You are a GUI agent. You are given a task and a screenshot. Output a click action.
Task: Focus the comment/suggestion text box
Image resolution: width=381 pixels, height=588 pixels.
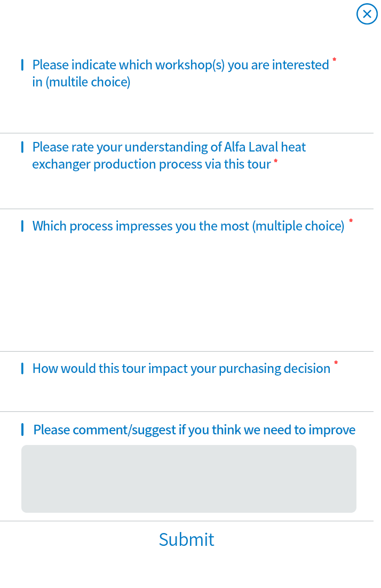tap(188, 479)
